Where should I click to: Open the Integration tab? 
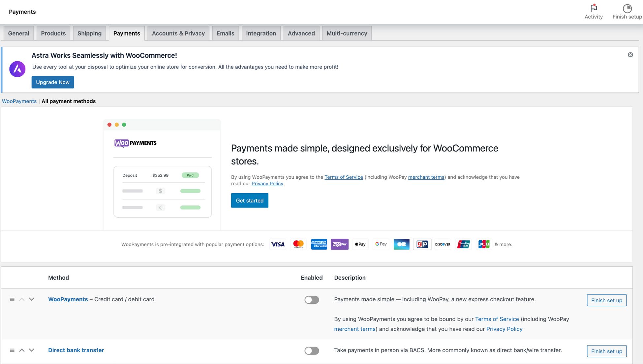[261, 33]
